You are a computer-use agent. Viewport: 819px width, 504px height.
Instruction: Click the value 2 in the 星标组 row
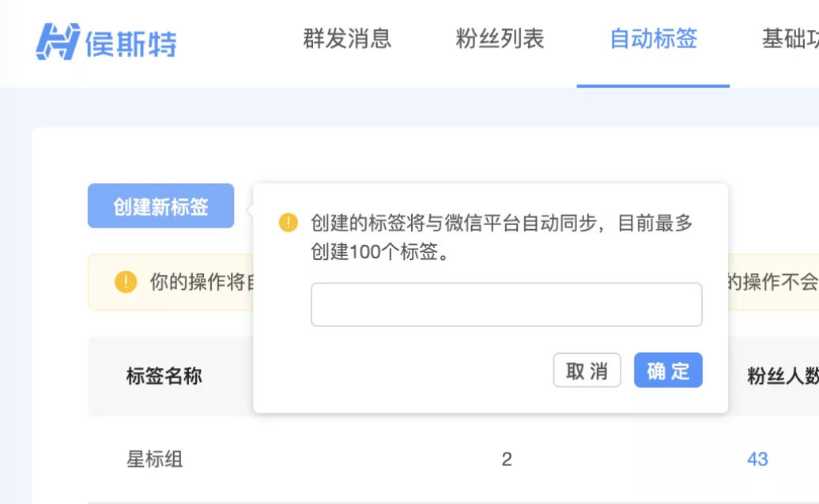click(507, 459)
